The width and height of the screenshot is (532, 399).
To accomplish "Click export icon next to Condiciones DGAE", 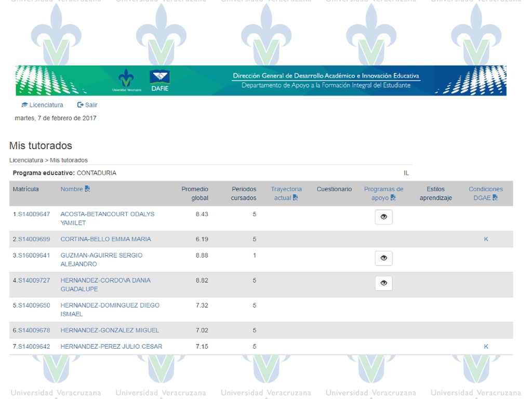I will (495, 197).
